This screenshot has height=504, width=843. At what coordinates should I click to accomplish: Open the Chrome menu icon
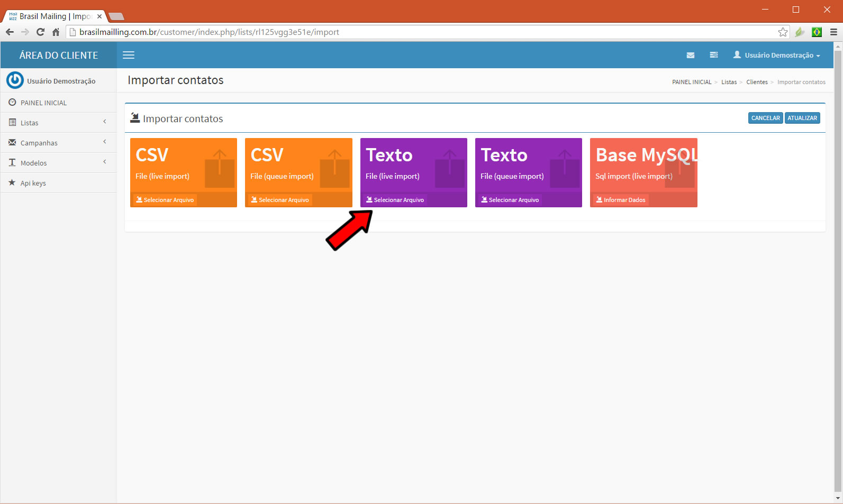833,32
